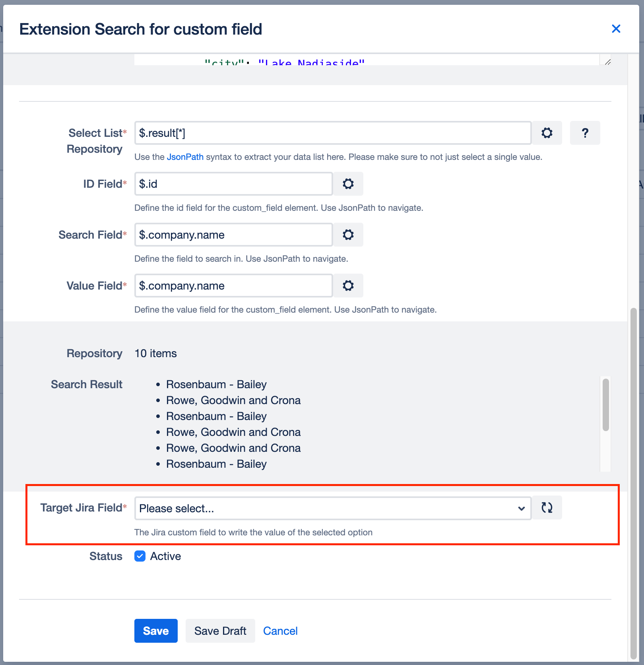Edit the Value Field input
This screenshot has width=644, height=665.
tap(233, 286)
